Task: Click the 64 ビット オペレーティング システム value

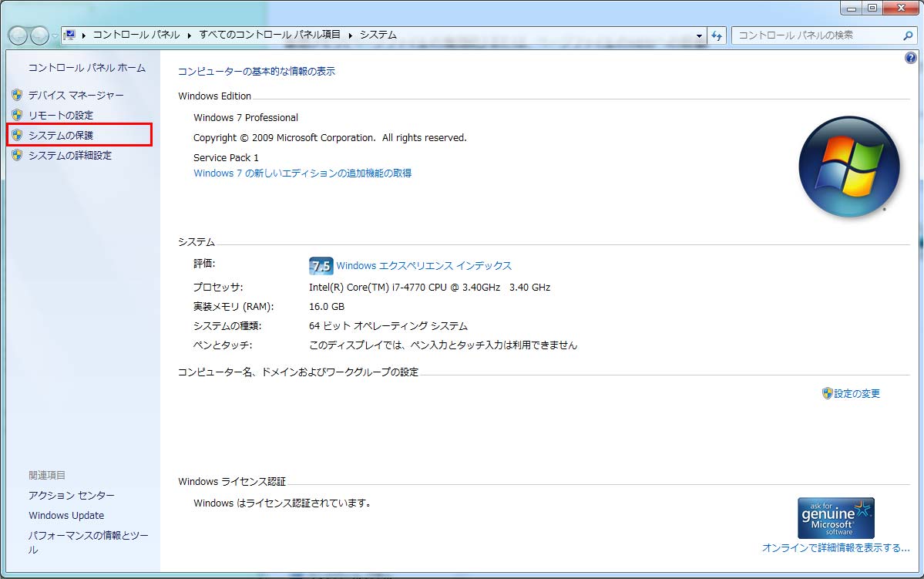Action: tap(388, 326)
